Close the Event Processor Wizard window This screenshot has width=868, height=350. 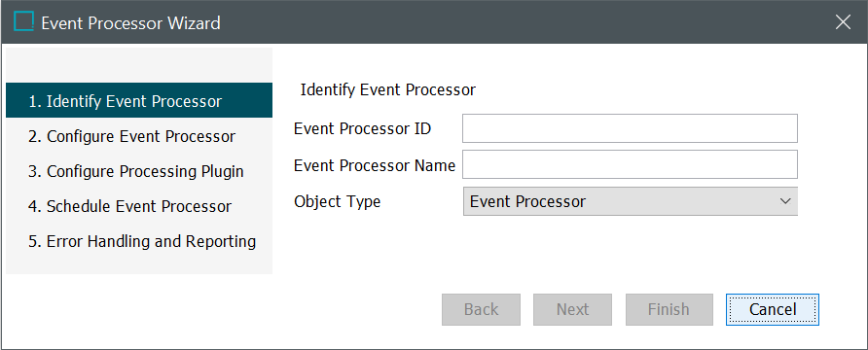click(843, 22)
